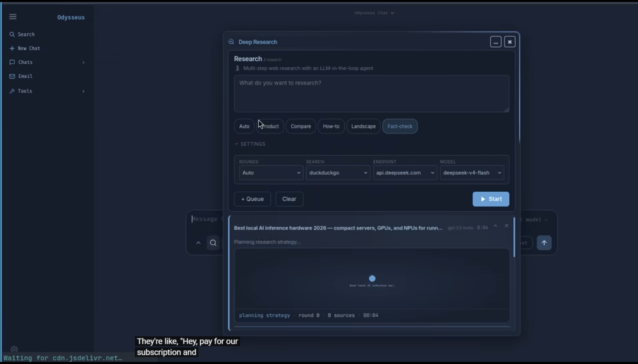This screenshot has width=638, height=364.
Task: Click the Odysseus logo text
Action: pyautogui.click(x=71, y=18)
